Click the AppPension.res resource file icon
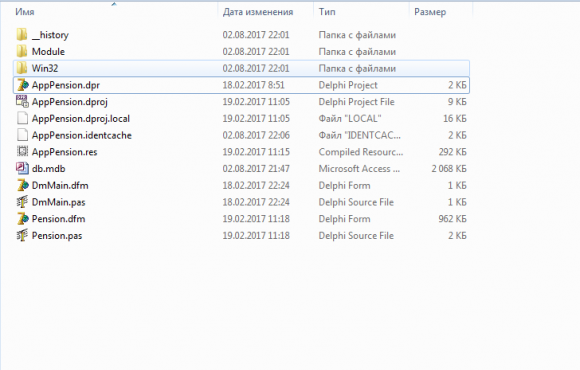Screen dimensions: 580x370 (22, 151)
